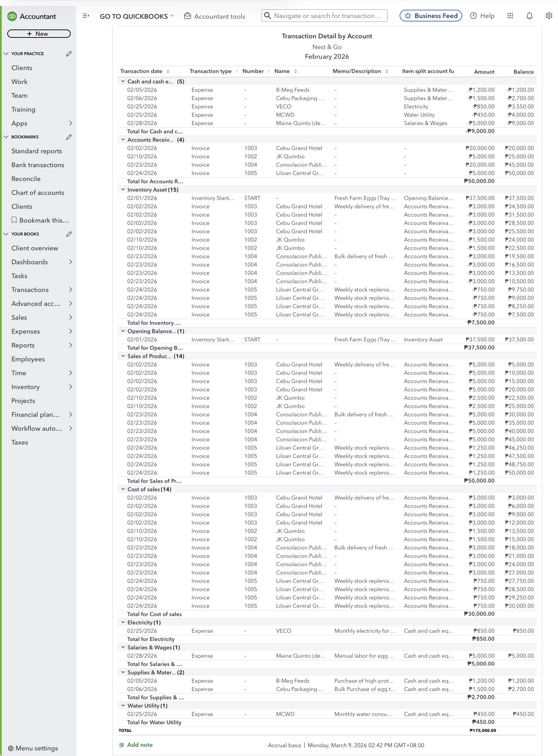Collapse the Bookmarks section chevron

coord(6,137)
